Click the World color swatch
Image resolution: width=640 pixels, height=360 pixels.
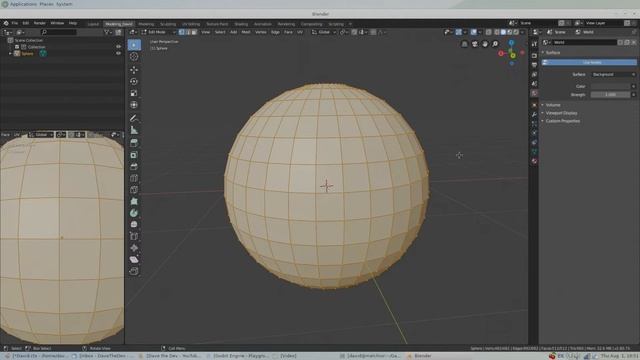611,87
